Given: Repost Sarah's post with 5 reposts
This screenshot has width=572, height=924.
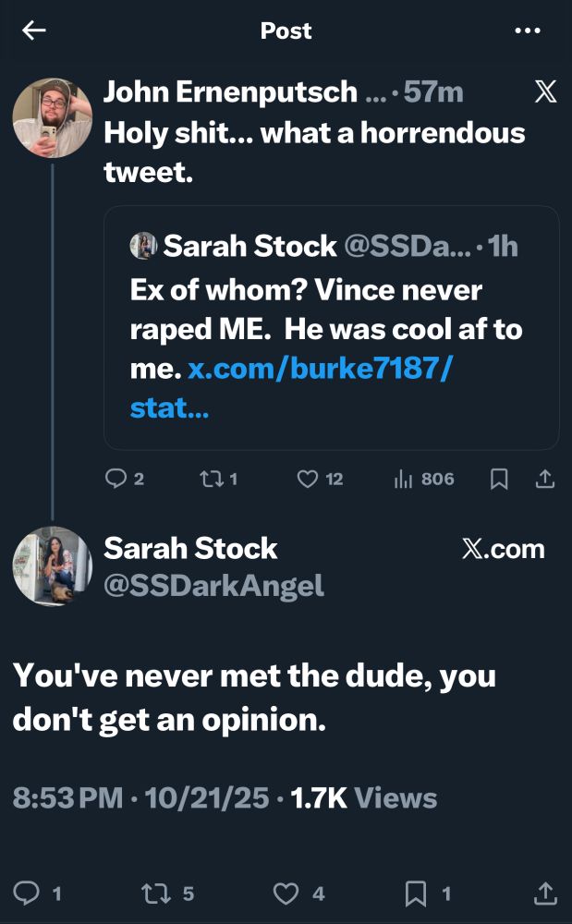Looking at the screenshot, I should (152, 893).
